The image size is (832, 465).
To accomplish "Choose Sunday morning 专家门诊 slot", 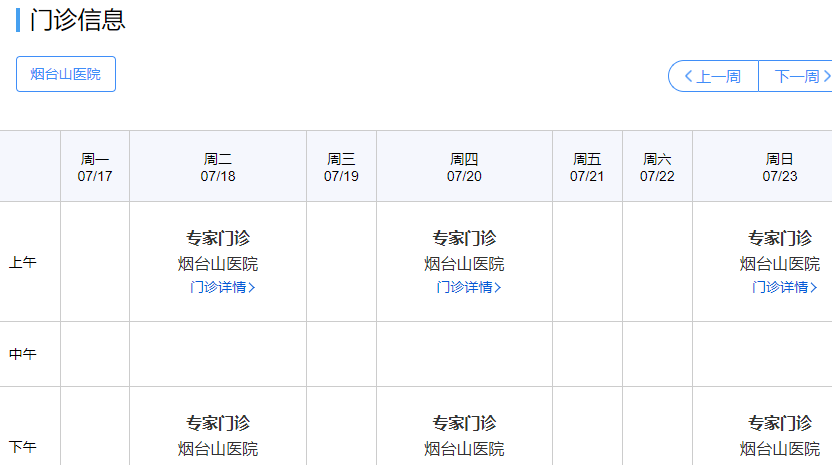I will coord(779,238).
